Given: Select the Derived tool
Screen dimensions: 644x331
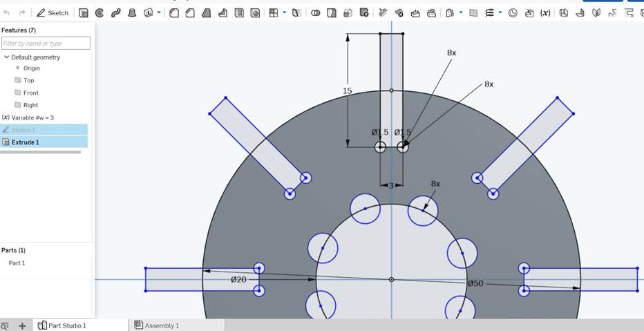Looking at the screenshot, I should tap(529, 12).
